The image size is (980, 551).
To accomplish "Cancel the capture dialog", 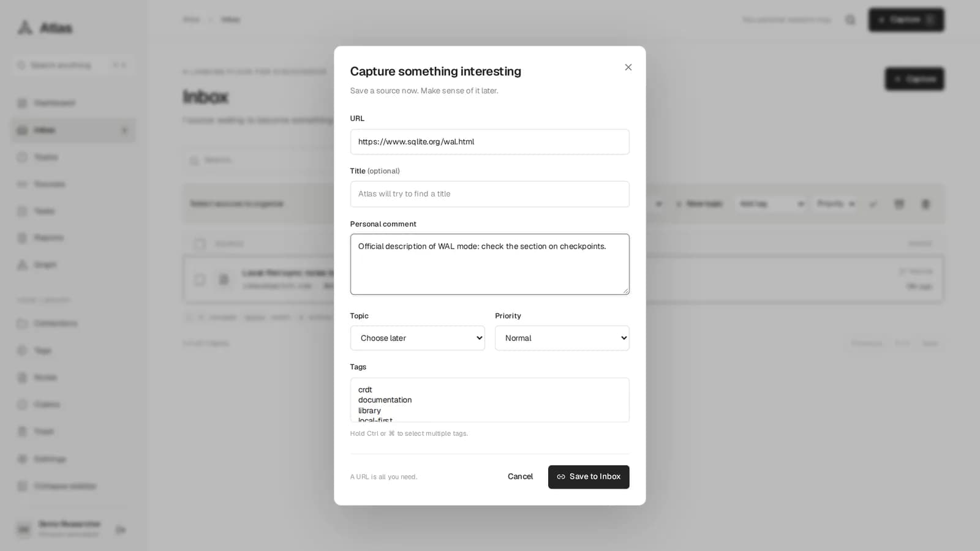I will (x=520, y=476).
